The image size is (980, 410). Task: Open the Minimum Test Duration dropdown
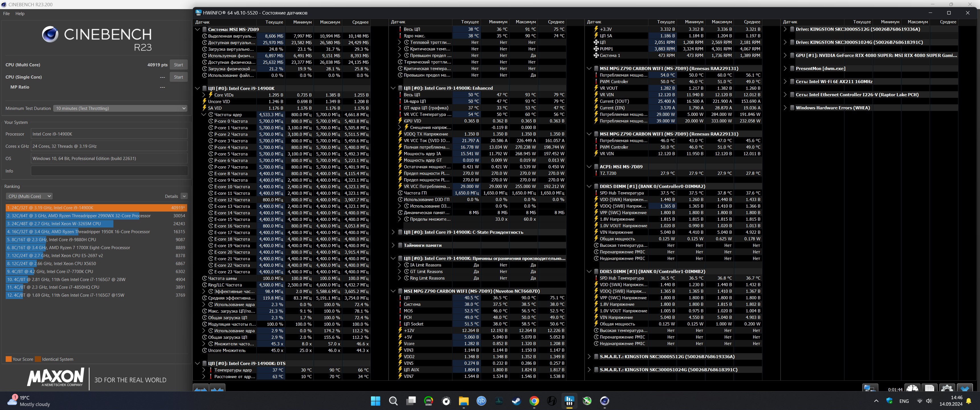120,108
